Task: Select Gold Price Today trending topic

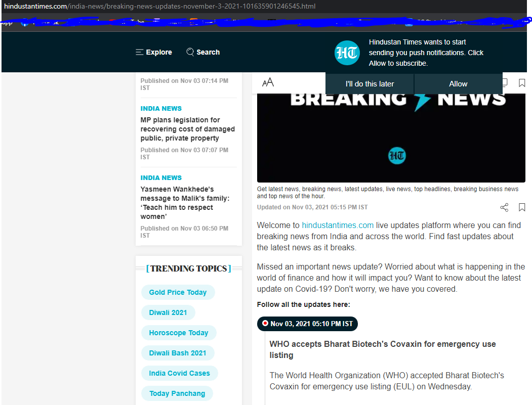Action: click(x=178, y=292)
